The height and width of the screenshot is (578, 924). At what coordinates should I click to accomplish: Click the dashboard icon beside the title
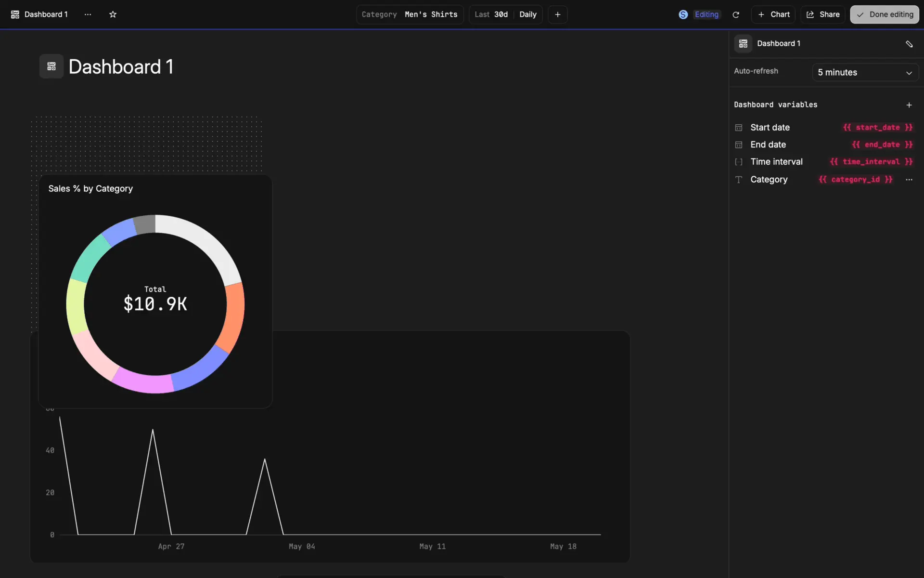point(51,66)
